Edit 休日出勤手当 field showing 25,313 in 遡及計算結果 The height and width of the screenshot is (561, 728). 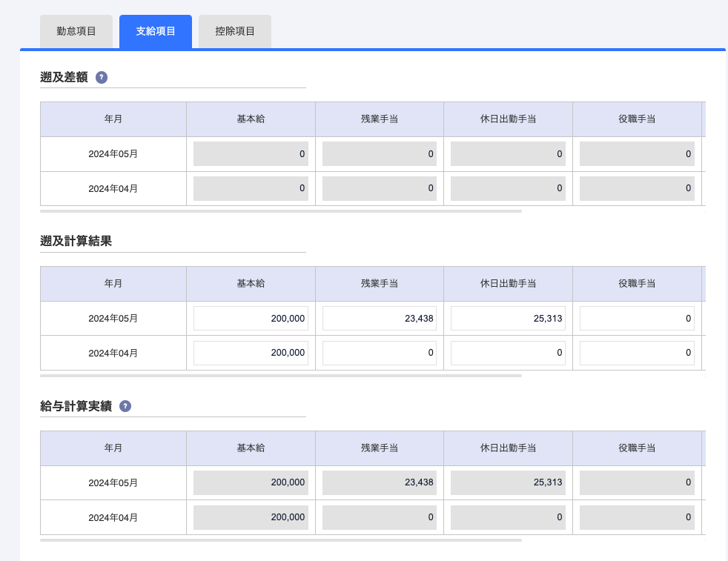point(508,319)
